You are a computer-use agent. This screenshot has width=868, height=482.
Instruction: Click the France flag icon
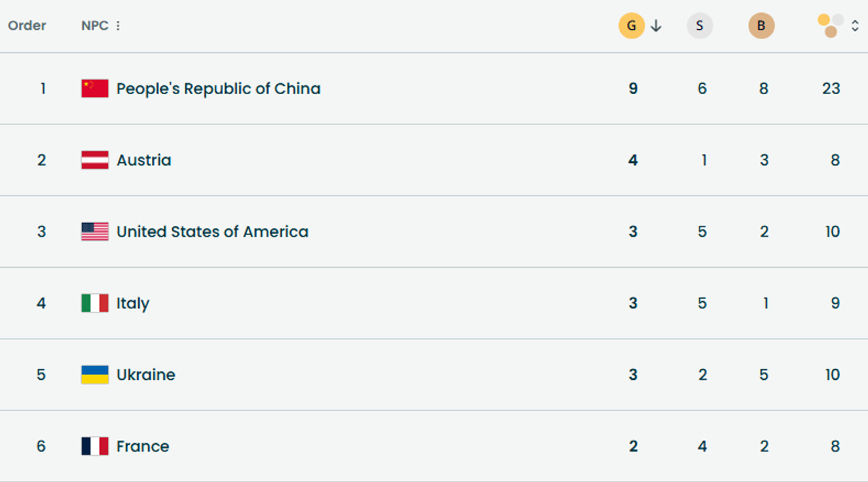(95, 447)
